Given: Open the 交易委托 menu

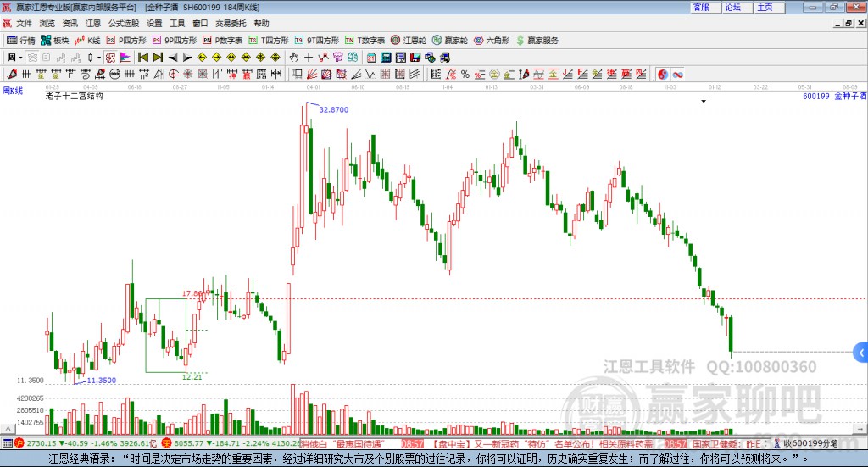Looking at the screenshot, I should pyautogui.click(x=231, y=23).
